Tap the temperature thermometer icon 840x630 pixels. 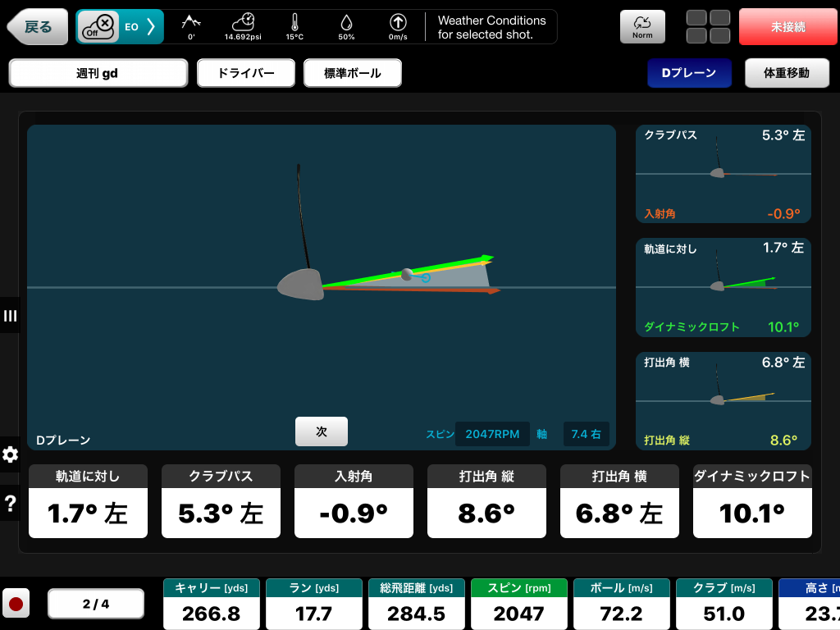294,23
